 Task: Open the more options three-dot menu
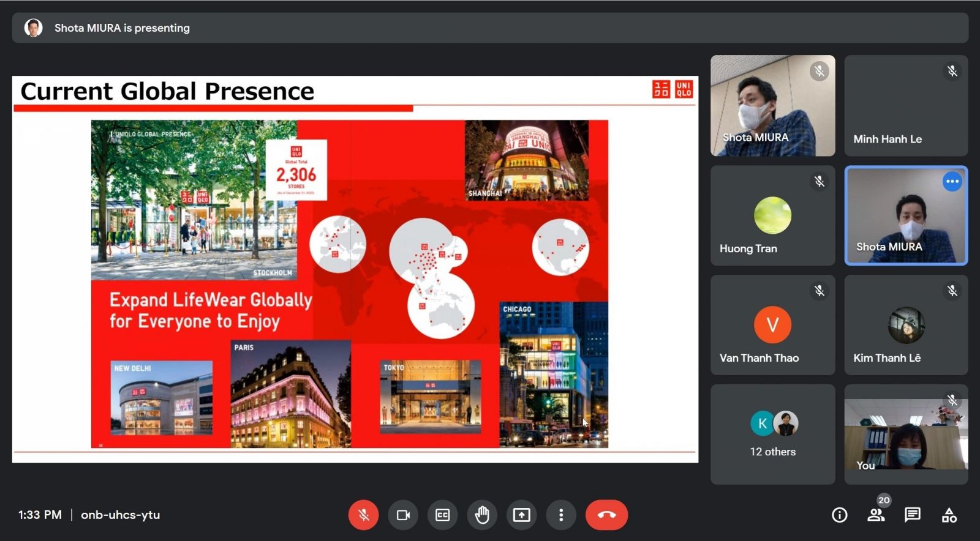(x=561, y=515)
